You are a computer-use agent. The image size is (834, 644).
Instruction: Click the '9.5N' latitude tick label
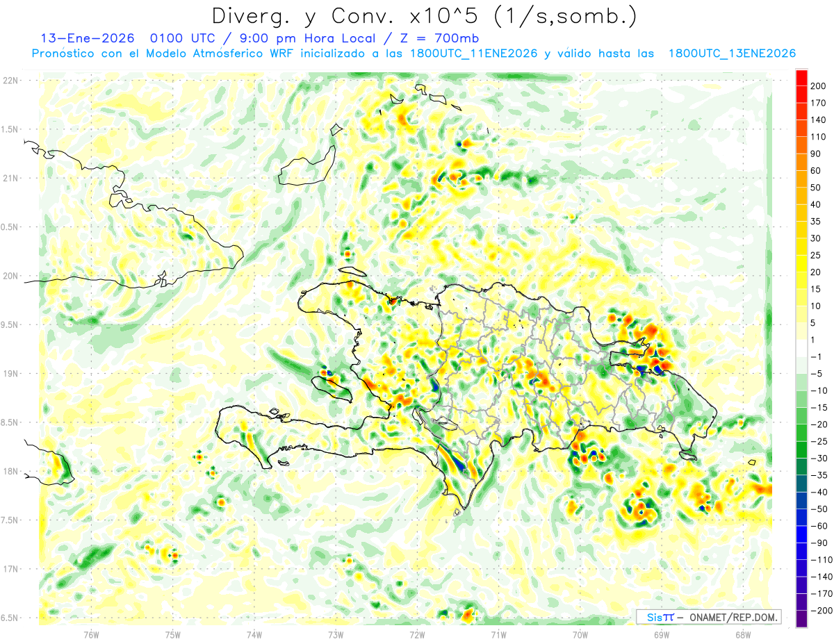click(10, 324)
